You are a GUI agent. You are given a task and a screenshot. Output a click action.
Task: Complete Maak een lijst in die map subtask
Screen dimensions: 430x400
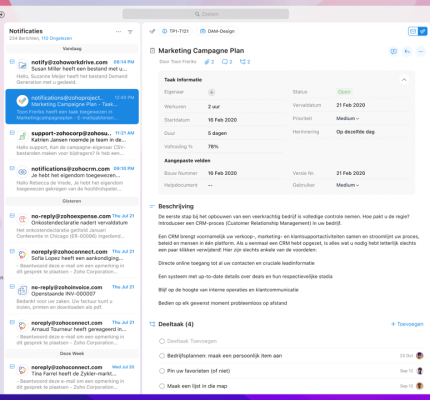pyautogui.click(x=162, y=386)
